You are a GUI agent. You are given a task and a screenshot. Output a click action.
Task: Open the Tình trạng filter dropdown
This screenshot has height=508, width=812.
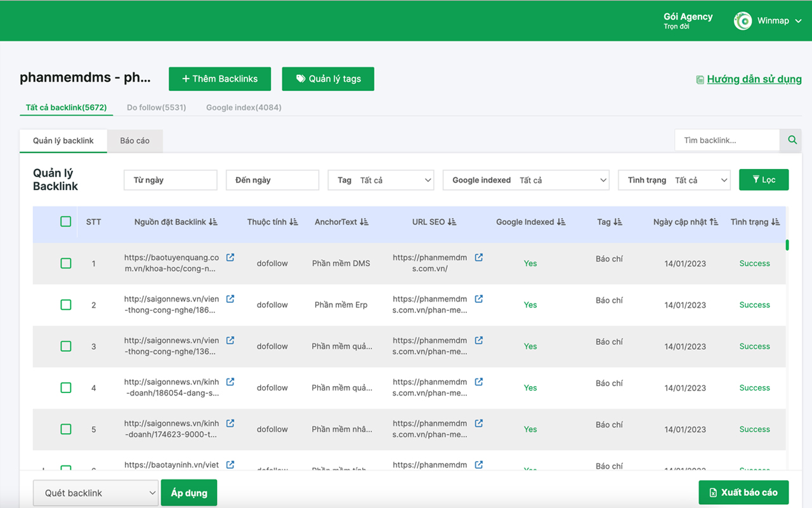674,180
